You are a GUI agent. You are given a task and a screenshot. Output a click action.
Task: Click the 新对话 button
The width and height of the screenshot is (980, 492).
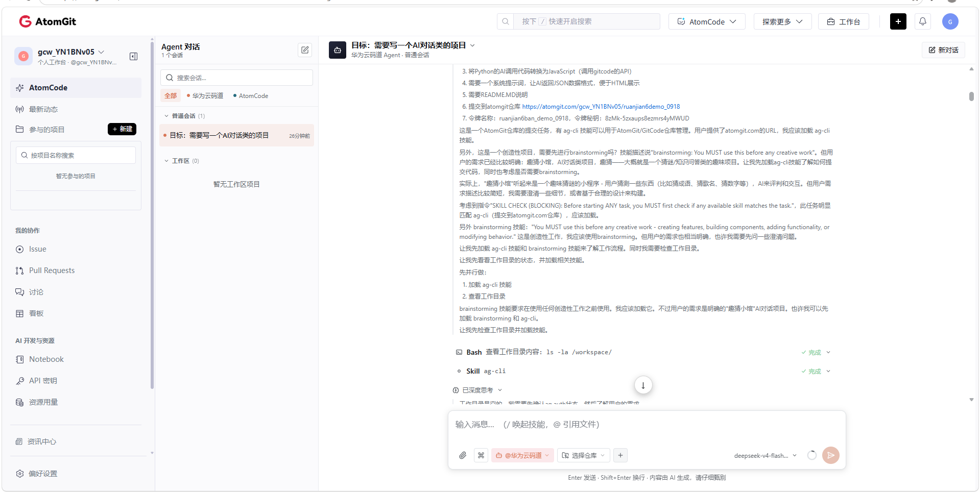[943, 50]
